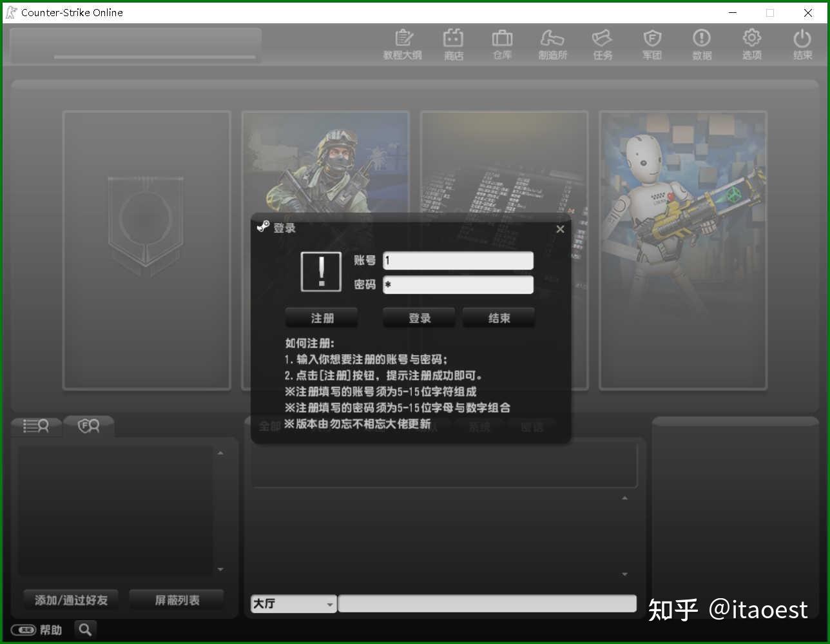Open the 屏蔽列表 (Block List)
Screen dimensions: 830x644
pos(176,599)
